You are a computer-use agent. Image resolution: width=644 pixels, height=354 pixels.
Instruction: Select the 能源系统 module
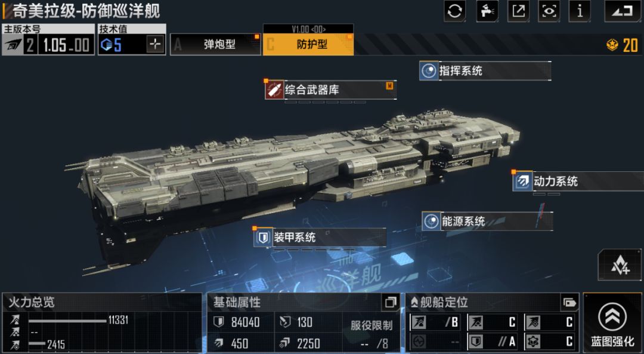487,221
